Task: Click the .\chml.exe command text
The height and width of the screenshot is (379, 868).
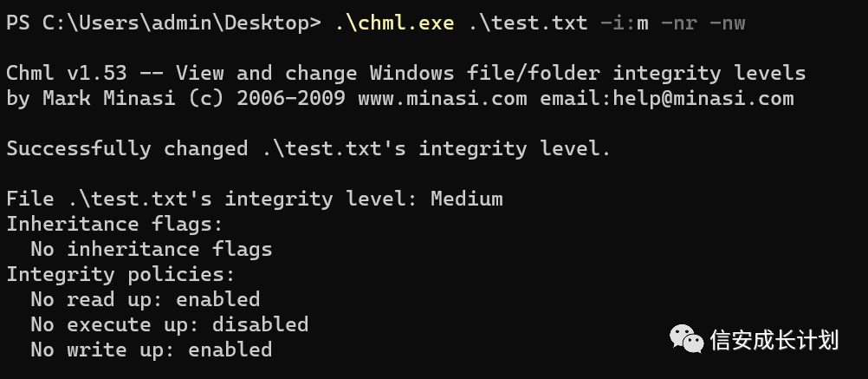Action: tap(395, 23)
